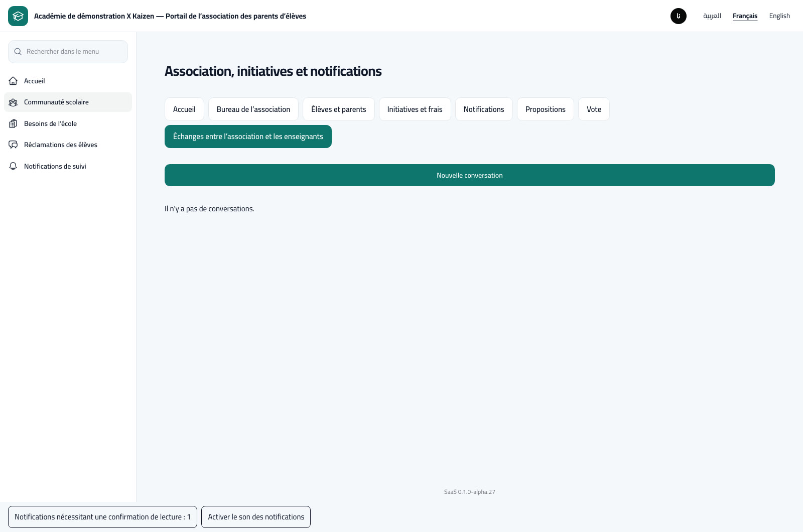The height and width of the screenshot is (532, 803).
Task: Click the graduation cap academy logo
Action: (18, 16)
